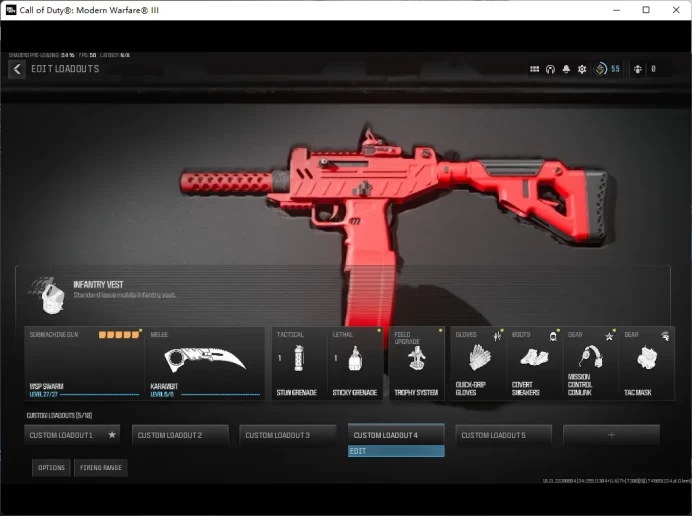Select the Sticky Grenade lethal slot
692x516 pixels.
point(355,363)
